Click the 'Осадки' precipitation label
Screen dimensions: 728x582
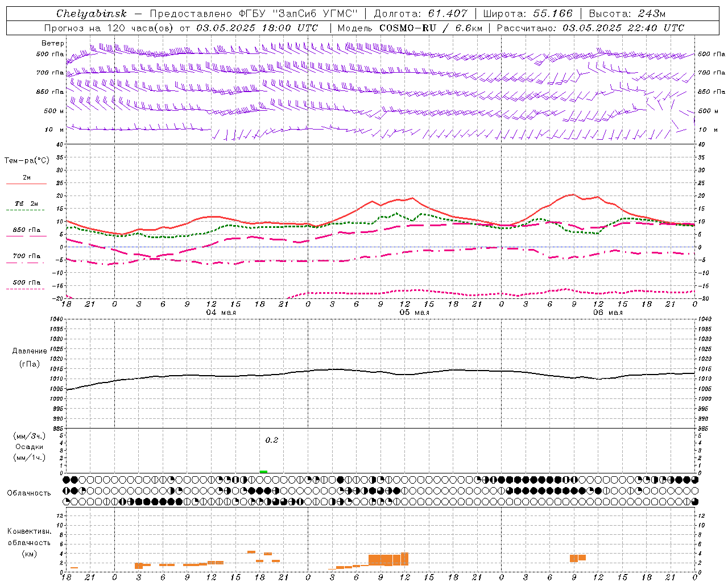[29, 447]
